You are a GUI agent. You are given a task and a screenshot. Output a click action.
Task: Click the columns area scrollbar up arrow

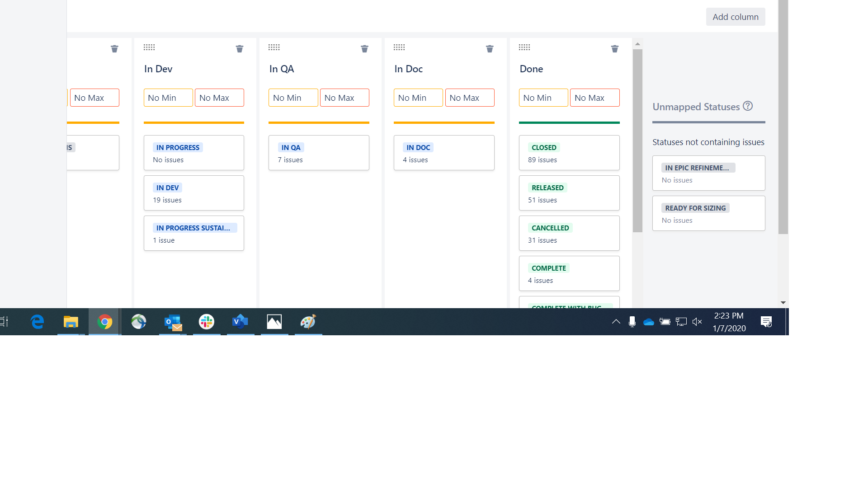coord(637,44)
